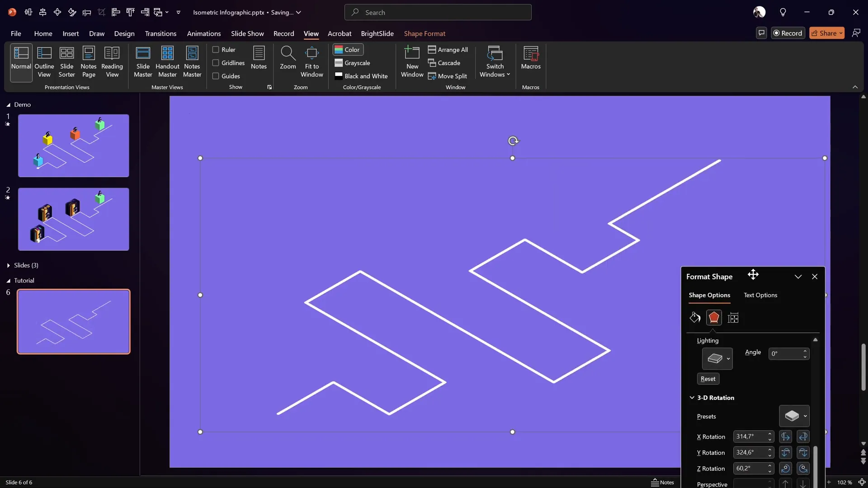Open file name saving status dropdown
Screen dimensions: 868x488
pos(298,12)
